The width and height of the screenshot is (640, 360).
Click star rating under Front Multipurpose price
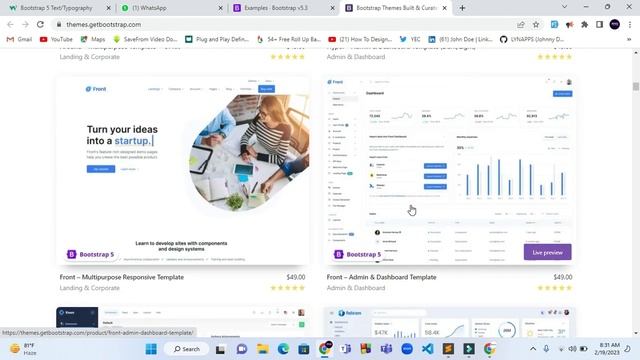(x=288, y=288)
